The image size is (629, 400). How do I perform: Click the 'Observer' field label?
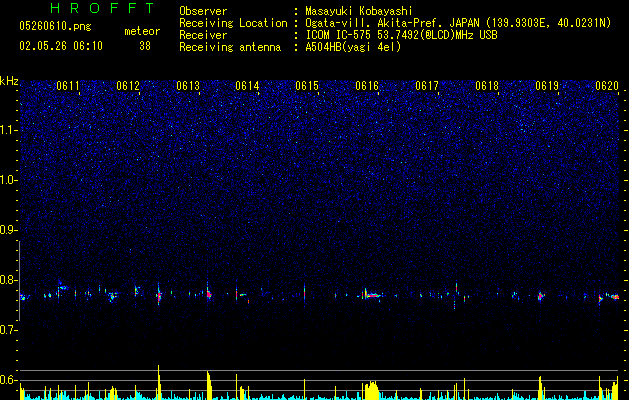[203, 11]
